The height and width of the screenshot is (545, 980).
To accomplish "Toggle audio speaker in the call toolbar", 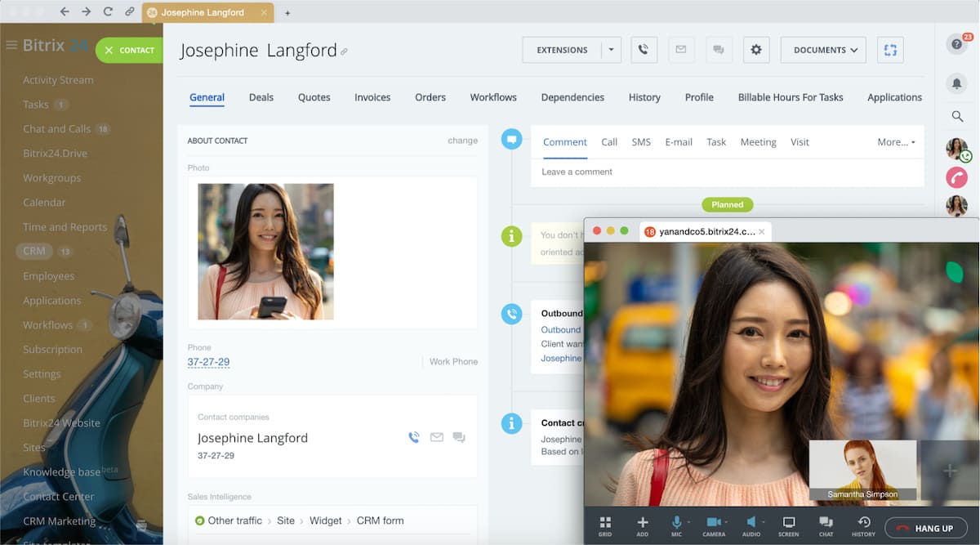I will [x=751, y=523].
